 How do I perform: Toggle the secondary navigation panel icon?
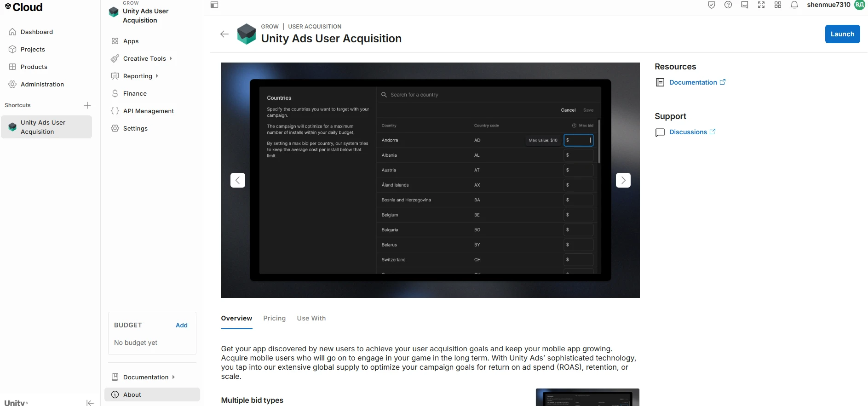(214, 5)
